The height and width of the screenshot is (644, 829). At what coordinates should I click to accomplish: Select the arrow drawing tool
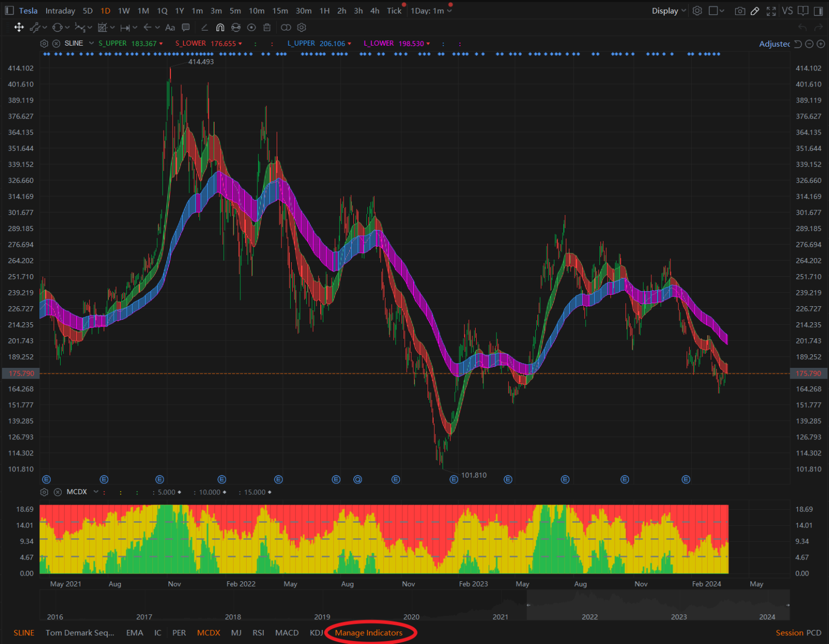(x=148, y=27)
